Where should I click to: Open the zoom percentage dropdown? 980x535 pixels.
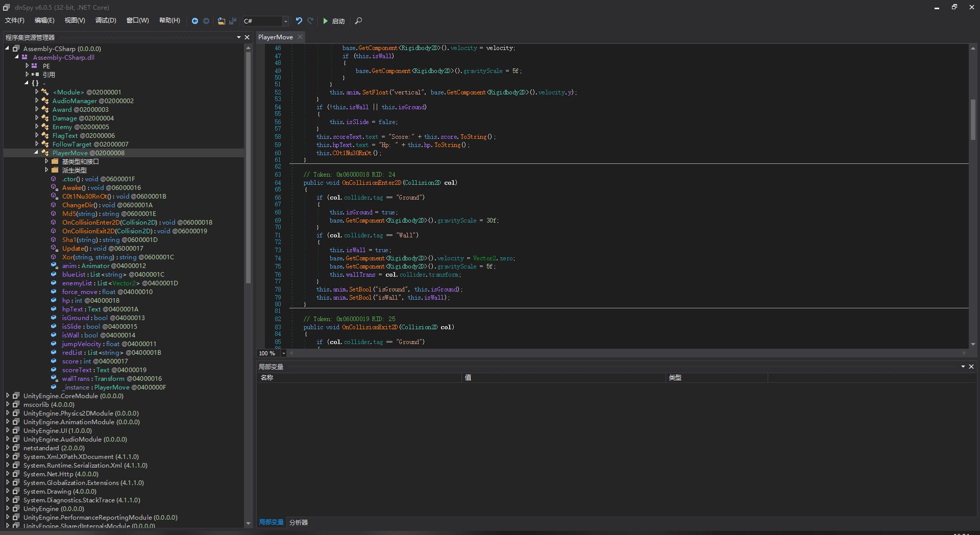coord(284,353)
